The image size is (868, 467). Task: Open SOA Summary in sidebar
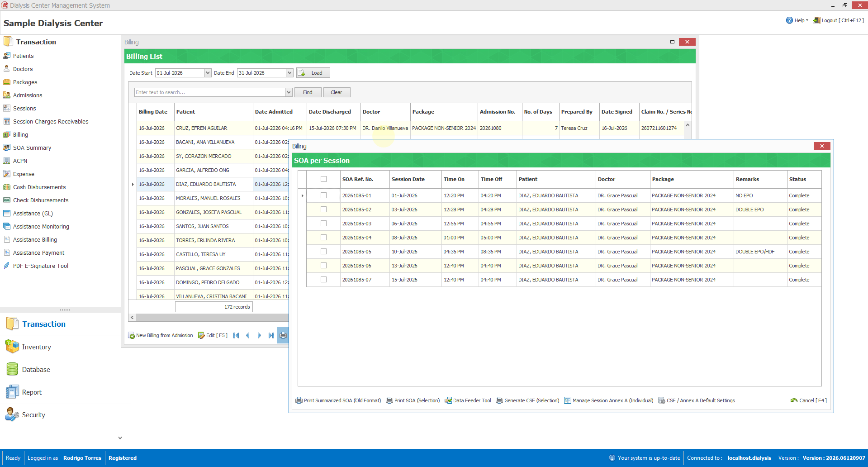[32, 148]
